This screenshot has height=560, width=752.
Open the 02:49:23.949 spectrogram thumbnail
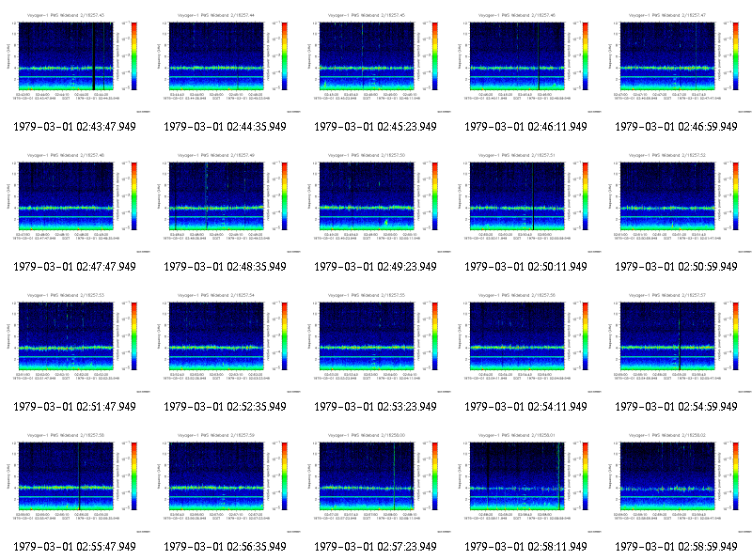coord(376,201)
